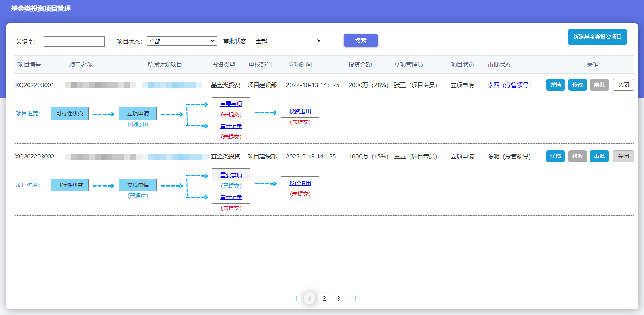Image resolution: width=644 pixels, height=315 pixels.
Task: Click 关闭 for project XQ202203002
Action: 623,156
